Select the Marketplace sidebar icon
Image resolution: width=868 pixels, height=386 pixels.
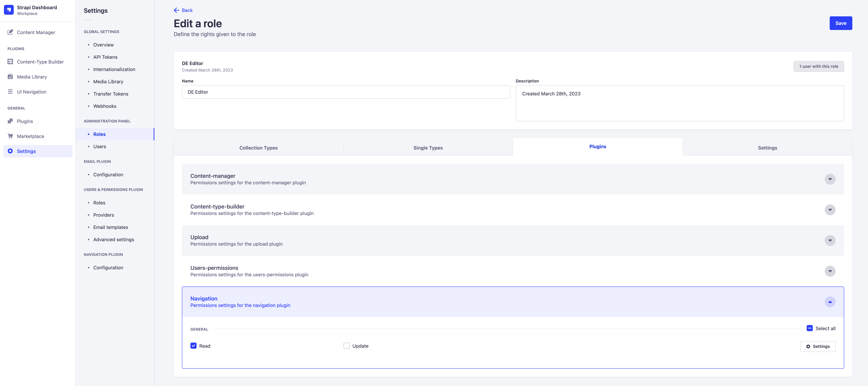click(x=10, y=136)
